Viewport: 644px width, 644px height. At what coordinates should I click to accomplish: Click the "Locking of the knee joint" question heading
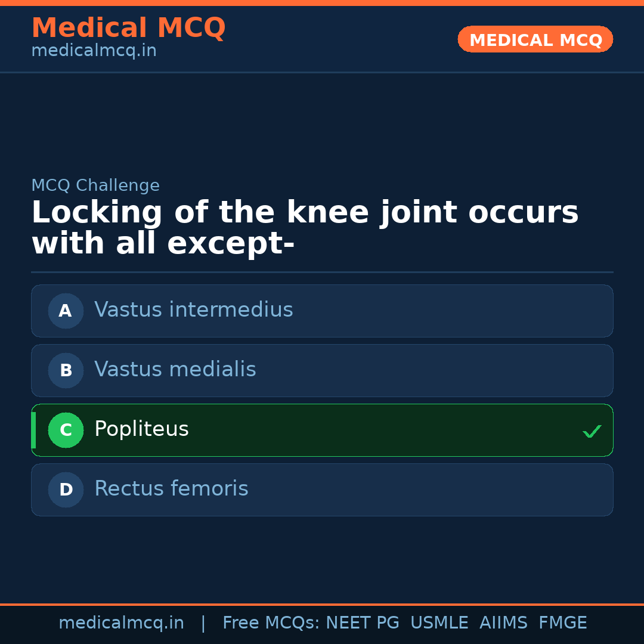tap(305, 228)
